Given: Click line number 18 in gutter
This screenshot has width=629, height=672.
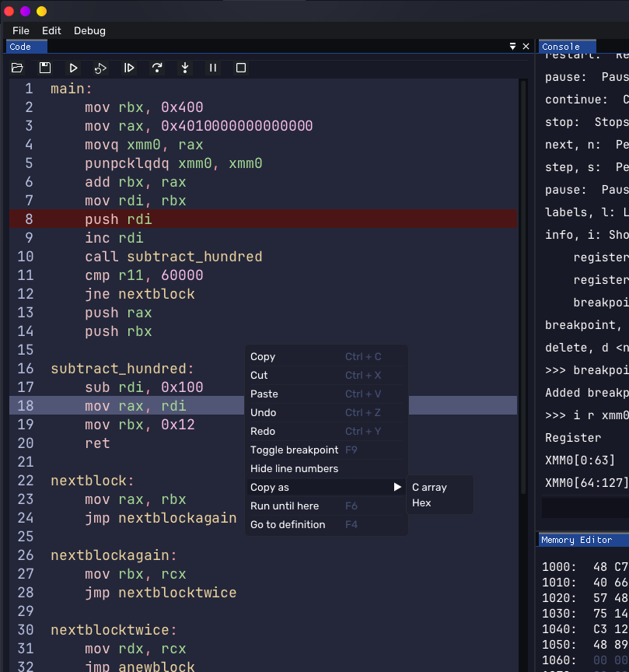Looking at the screenshot, I should 26,406.
